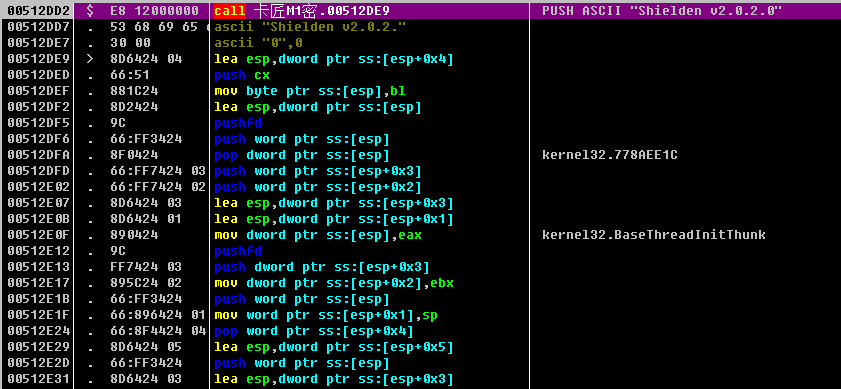
Task: Click the pop dword ptr ss:[esp] instruction
Action: [302, 155]
